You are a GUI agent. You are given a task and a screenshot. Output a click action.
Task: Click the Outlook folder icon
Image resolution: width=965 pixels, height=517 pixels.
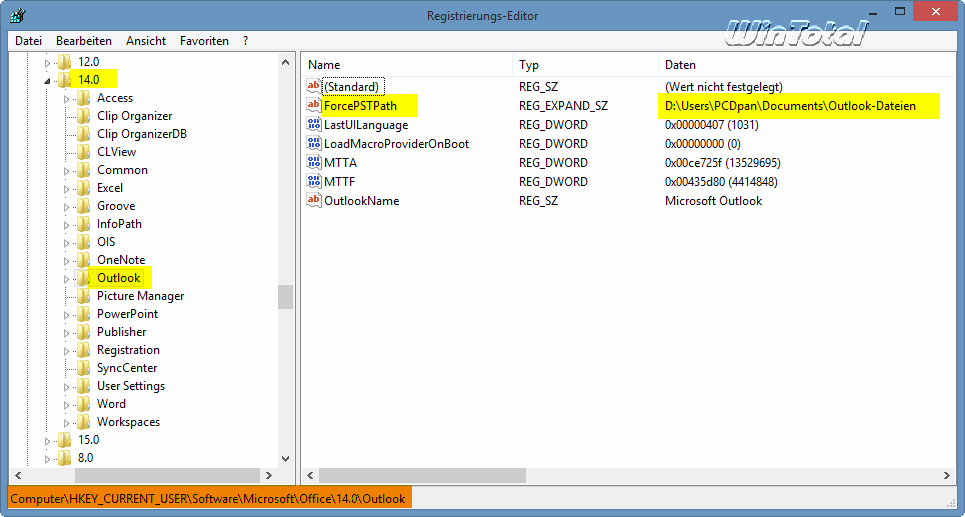coord(83,278)
